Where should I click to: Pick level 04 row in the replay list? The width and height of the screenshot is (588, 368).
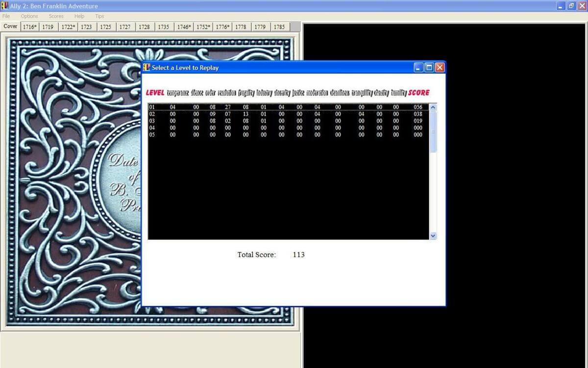point(289,128)
